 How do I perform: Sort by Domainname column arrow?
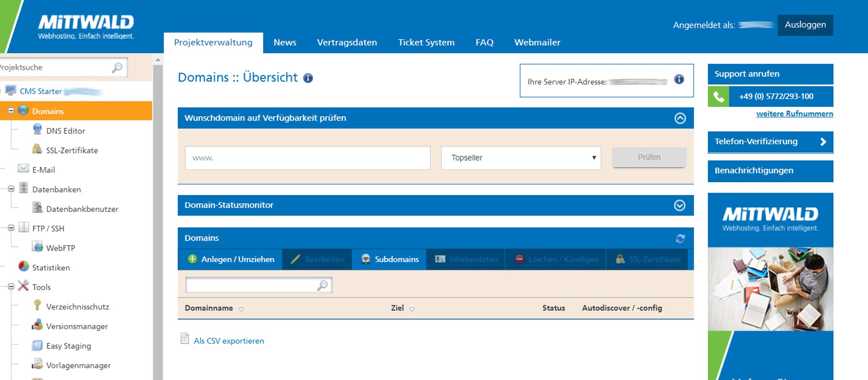click(241, 309)
